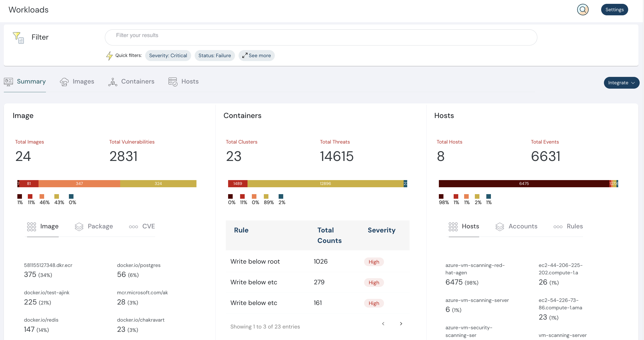Toggle the Severity: Critical quick filter
Image resolution: width=644 pixels, height=340 pixels.
168,55
